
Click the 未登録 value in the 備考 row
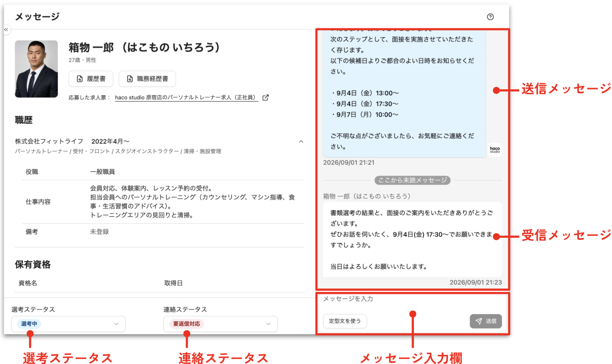tap(99, 232)
